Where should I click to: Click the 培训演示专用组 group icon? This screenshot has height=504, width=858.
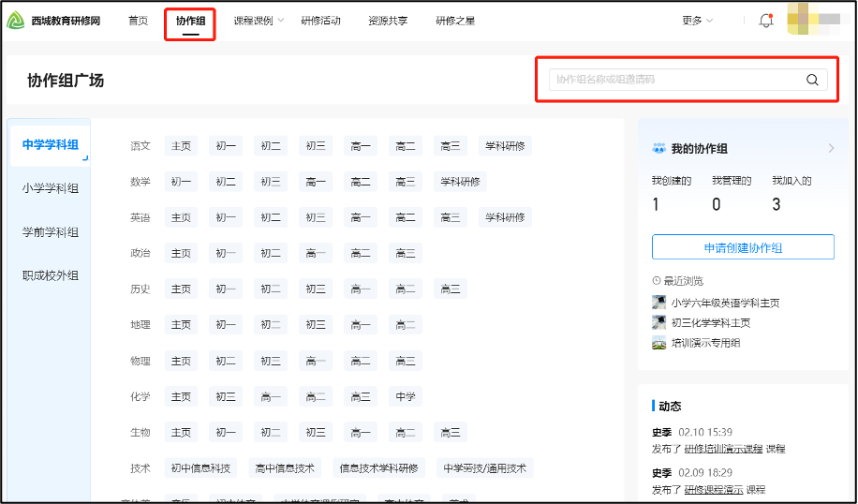659,343
